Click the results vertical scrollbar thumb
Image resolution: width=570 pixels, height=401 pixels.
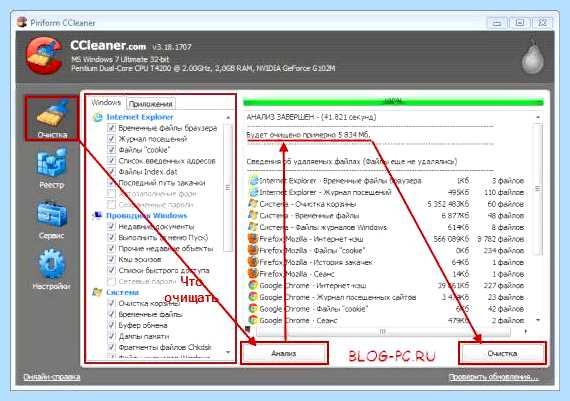point(538,189)
